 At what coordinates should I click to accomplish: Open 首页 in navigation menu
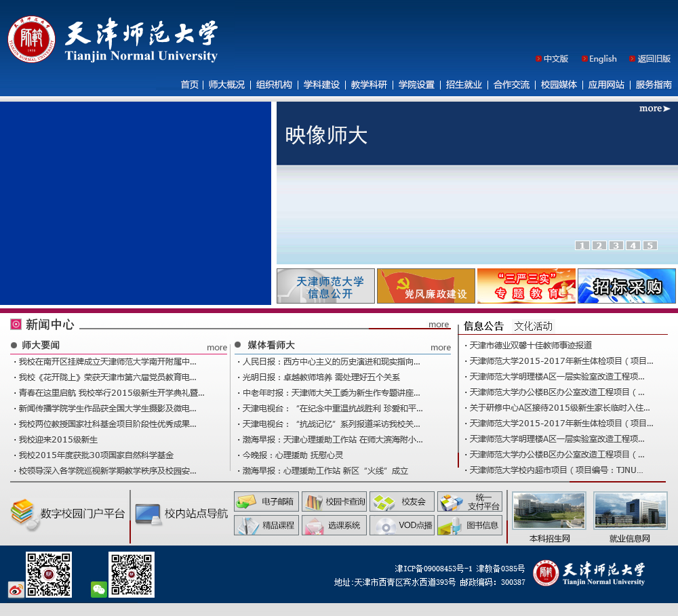[189, 85]
